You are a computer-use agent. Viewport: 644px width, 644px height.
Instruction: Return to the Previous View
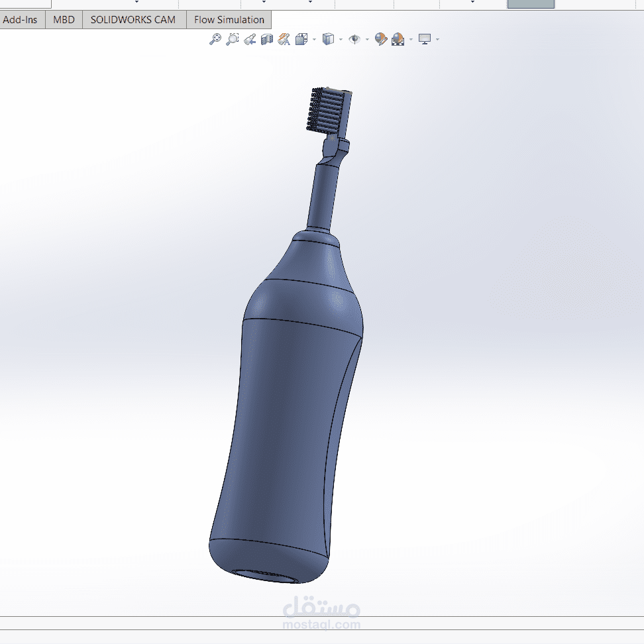250,40
